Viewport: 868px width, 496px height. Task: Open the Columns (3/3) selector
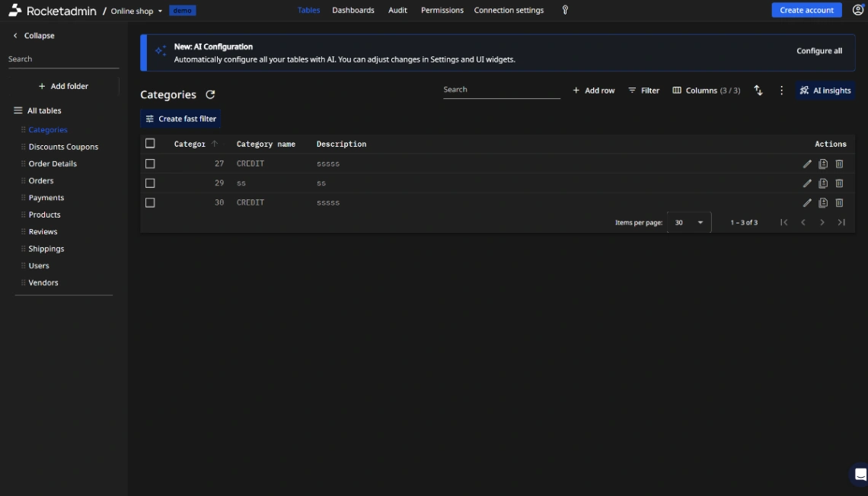click(x=704, y=90)
